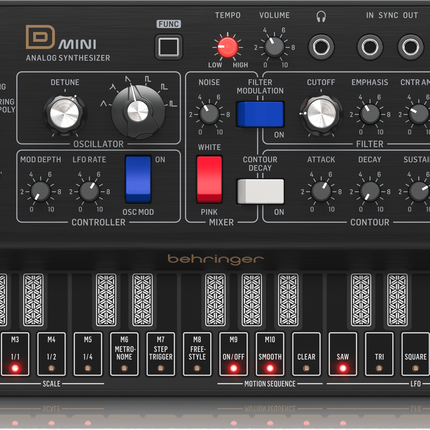
Task: Toggle the blue OSC MOD switch
Action: click(x=138, y=179)
